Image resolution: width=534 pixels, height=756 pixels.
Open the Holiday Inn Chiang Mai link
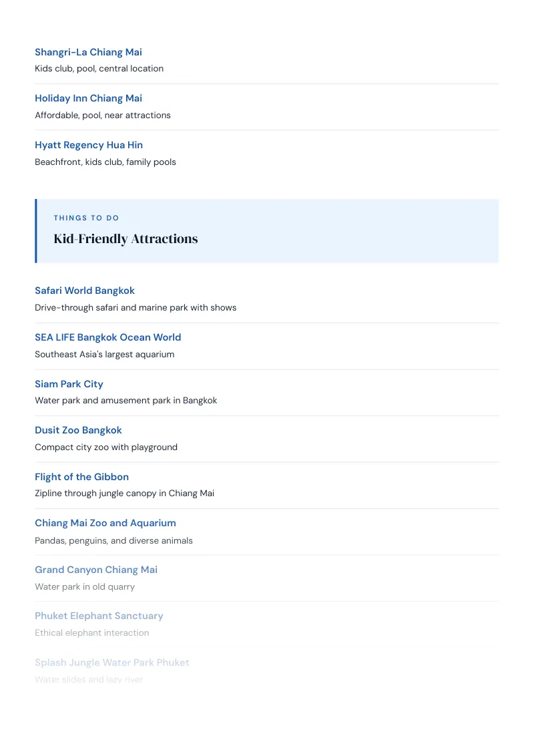click(x=88, y=98)
